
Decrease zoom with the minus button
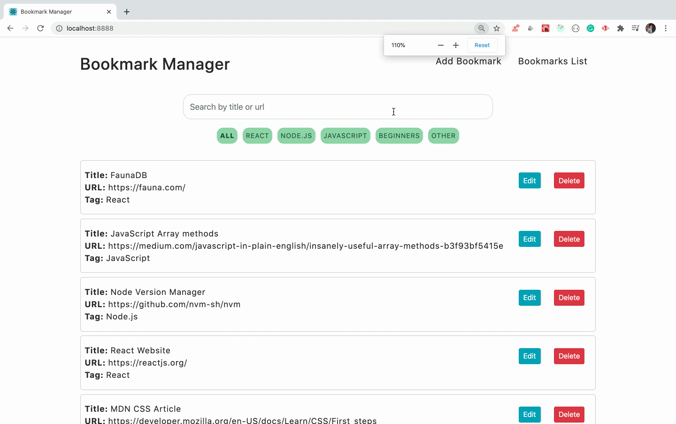click(441, 45)
